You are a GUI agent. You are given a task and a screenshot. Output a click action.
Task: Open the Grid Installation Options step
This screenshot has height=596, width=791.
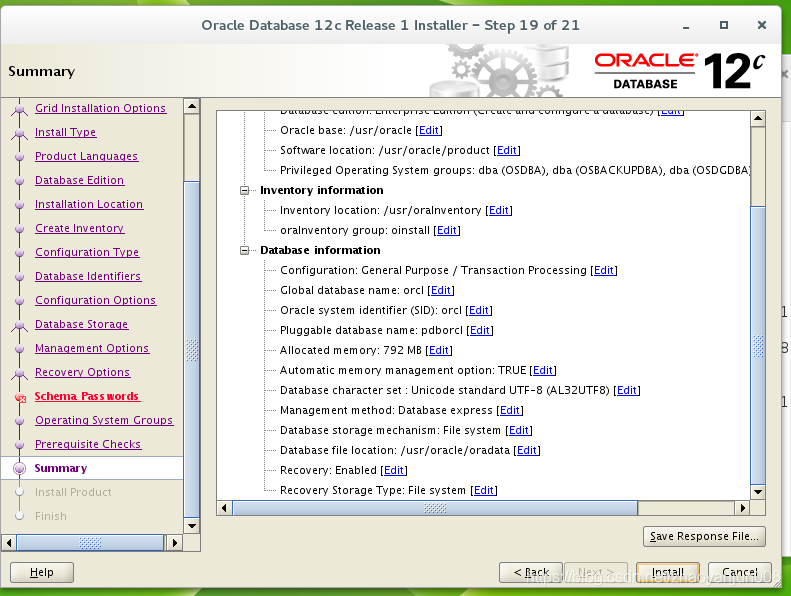(100, 108)
